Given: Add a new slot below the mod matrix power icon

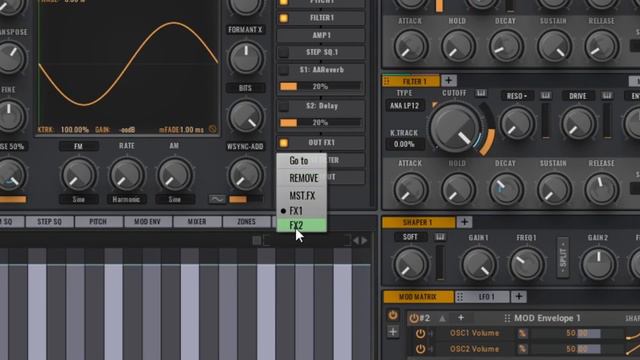Looking at the screenshot, I should click(393, 332).
